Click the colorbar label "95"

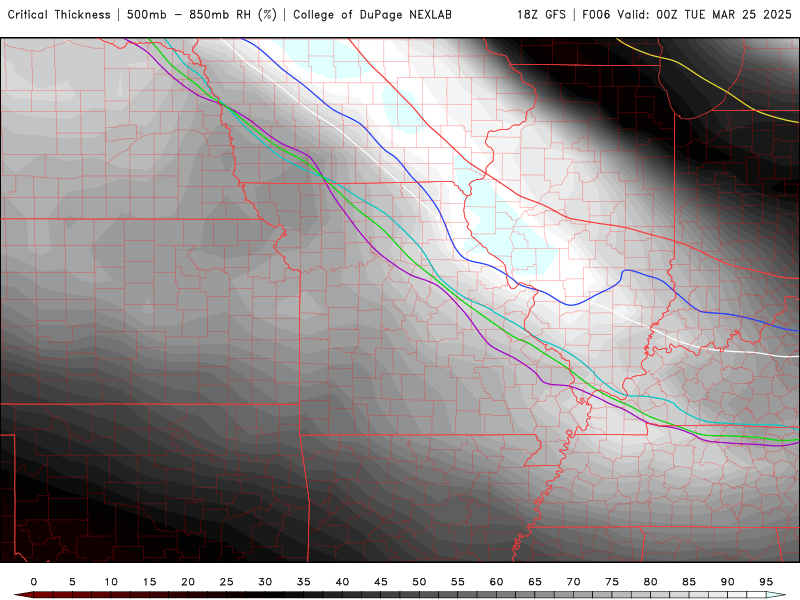click(x=766, y=582)
